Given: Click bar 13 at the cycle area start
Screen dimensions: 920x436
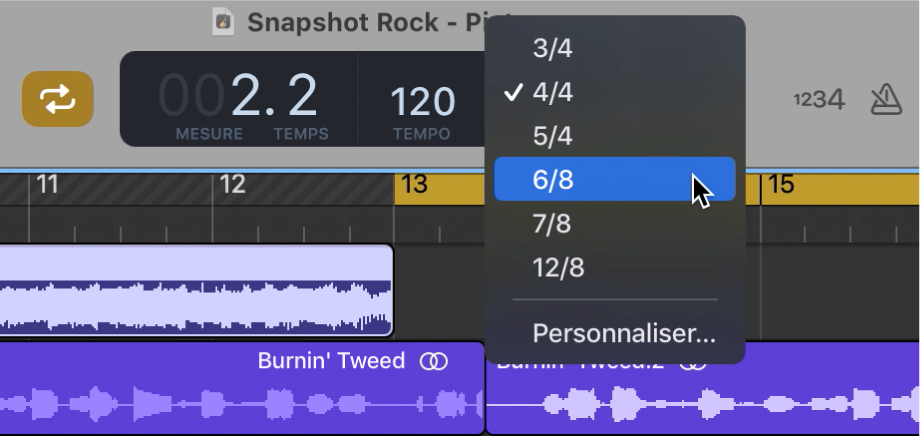Looking at the screenshot, I should tap(414, 184).
